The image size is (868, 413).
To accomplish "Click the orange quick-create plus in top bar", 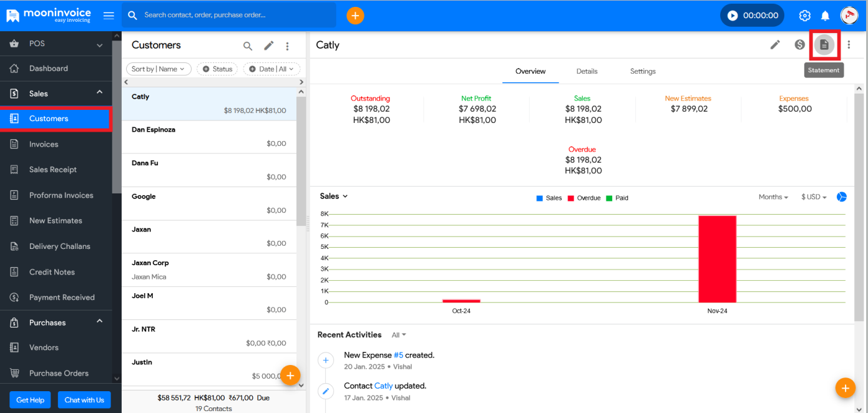I will coord(355,16).
